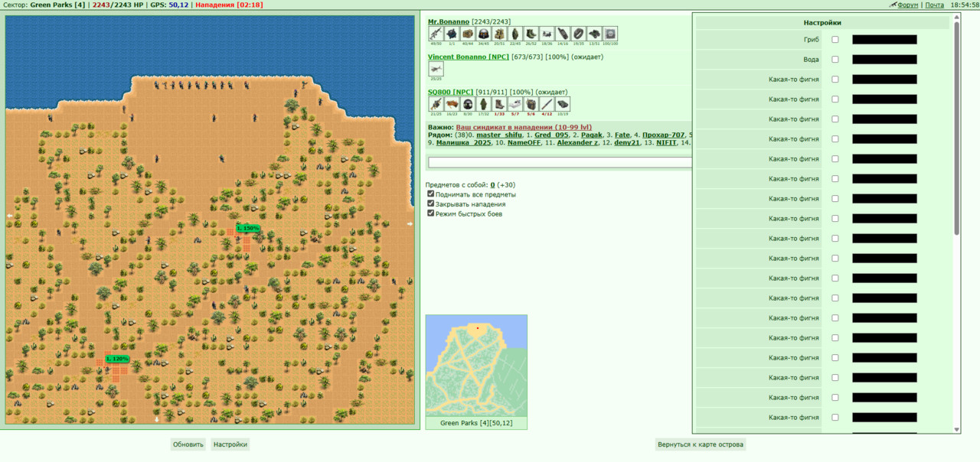Open Mr.Bonanno's chip icon (100/100)

pos(610,34)
